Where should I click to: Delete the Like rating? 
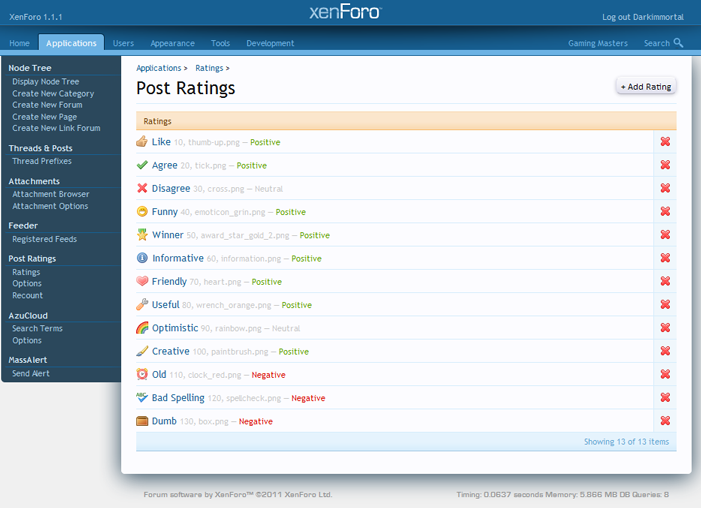coord(665,142)
